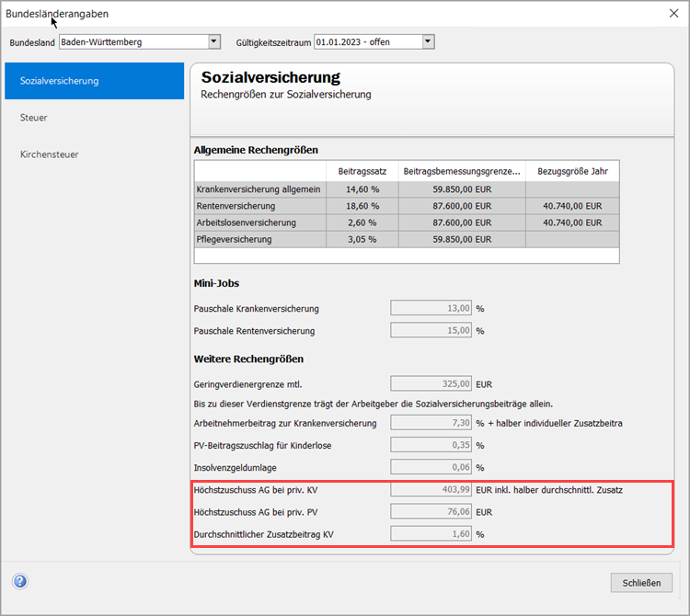The image size is (690, 616).
Task: Open the Bundesland dropdown list
Action: tap(214, 41)
